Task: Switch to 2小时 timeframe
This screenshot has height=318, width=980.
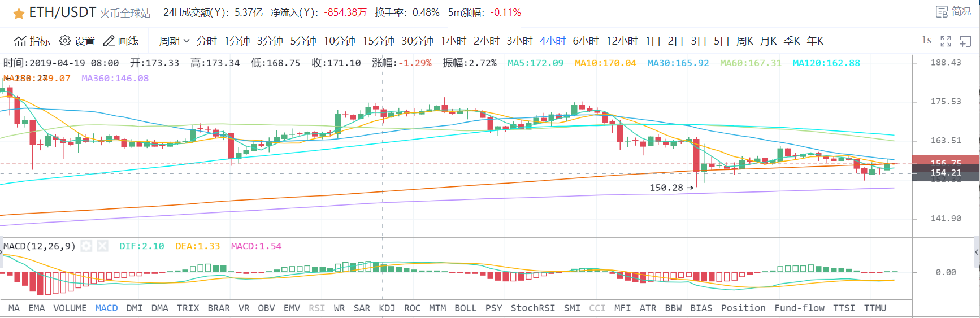Action: (487, 41)
